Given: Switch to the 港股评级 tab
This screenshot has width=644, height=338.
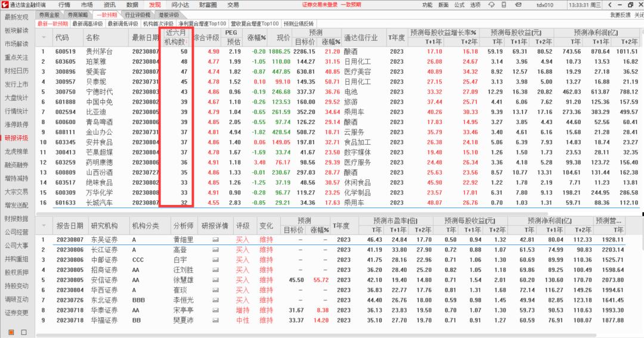Looking at the screenshot, I should [x=169, y=15].
